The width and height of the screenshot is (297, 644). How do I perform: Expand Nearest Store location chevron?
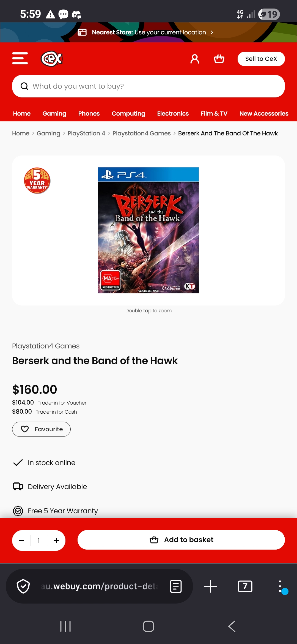212,32
